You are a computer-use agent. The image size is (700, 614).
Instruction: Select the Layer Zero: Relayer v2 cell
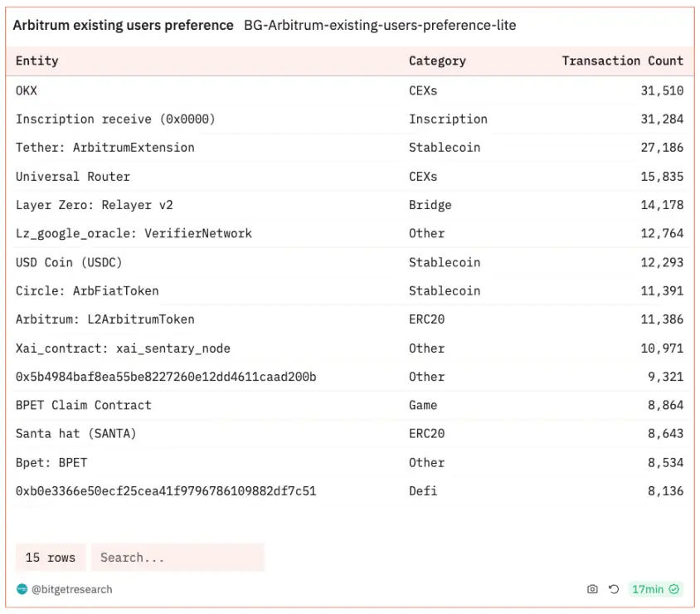95,205
